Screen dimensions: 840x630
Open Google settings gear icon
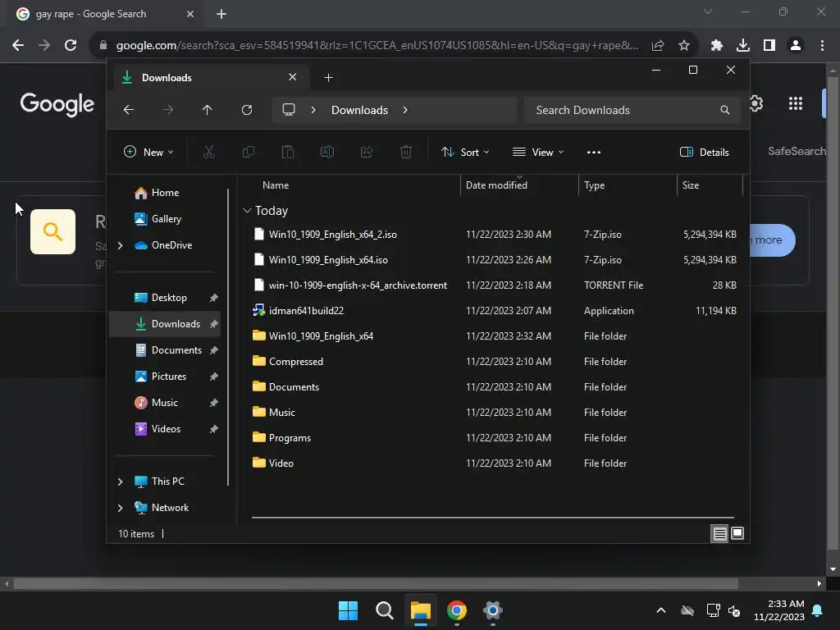(756, 103)
